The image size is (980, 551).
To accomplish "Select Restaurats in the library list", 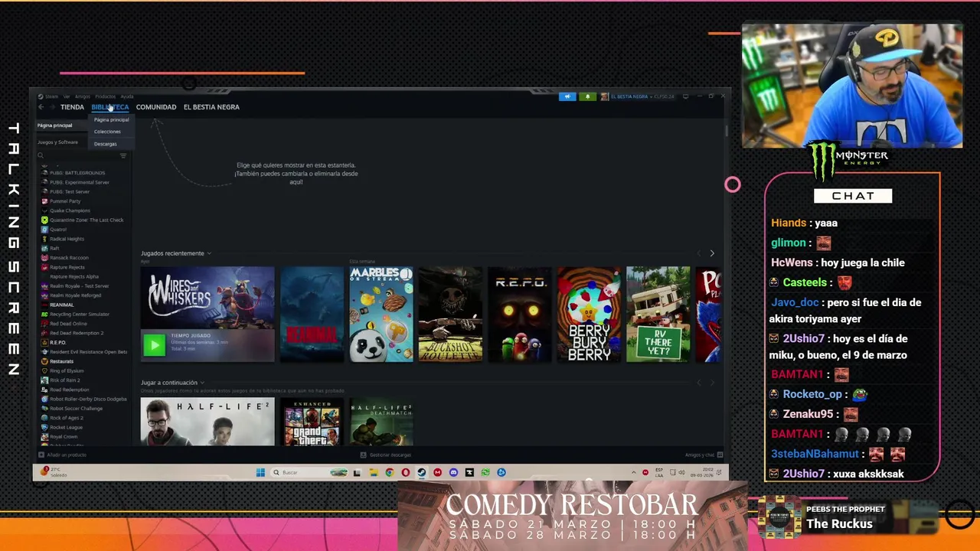I will [x=61, y=361].
